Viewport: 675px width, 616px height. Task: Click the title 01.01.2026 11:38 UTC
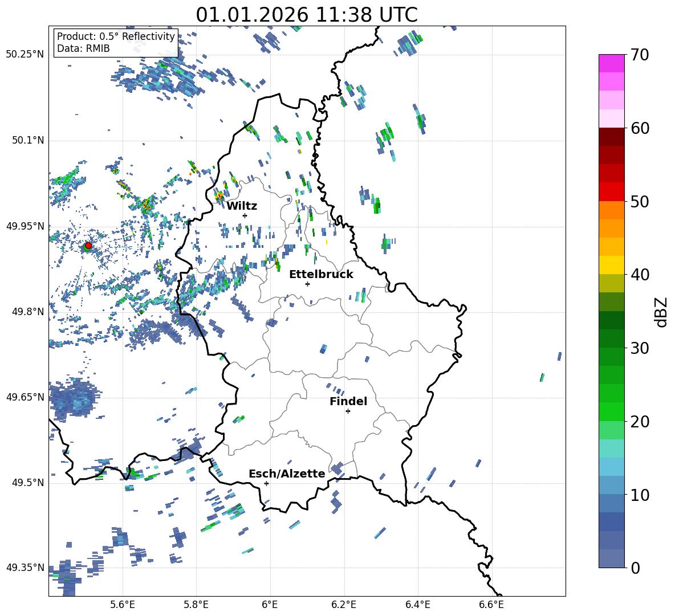coord(307,15)
